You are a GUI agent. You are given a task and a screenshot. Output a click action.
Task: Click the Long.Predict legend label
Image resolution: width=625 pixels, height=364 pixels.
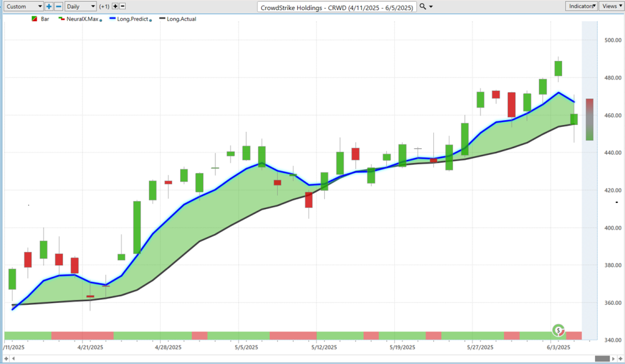pos(132,19)
